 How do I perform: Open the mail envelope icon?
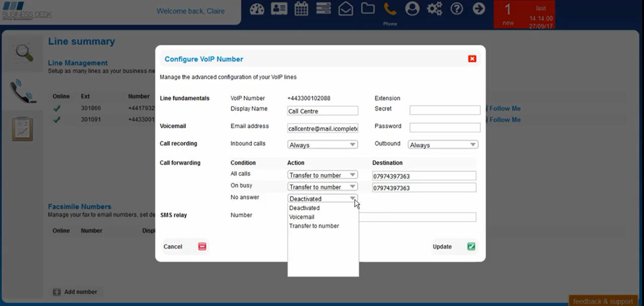(x=346, y=9)
